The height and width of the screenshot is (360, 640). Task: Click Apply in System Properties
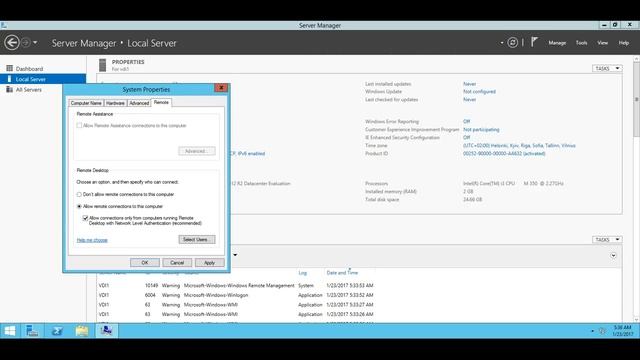pos(209,262)
